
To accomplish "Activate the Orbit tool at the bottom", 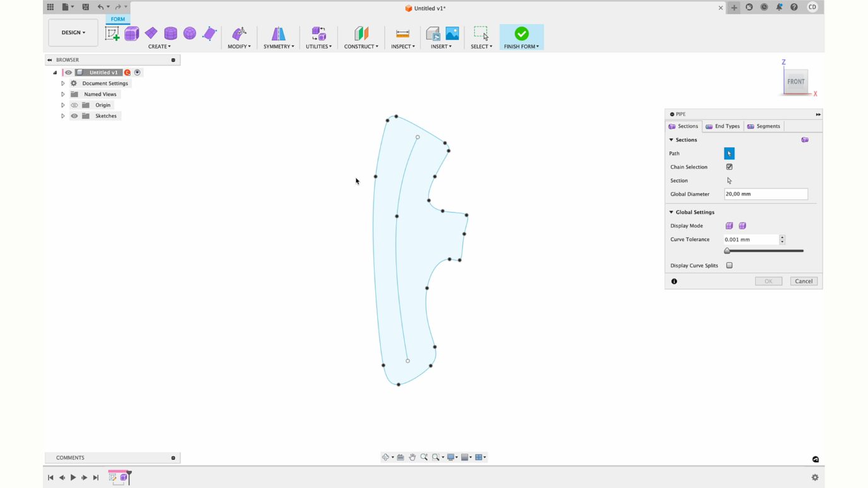I will tap(386, 457).
